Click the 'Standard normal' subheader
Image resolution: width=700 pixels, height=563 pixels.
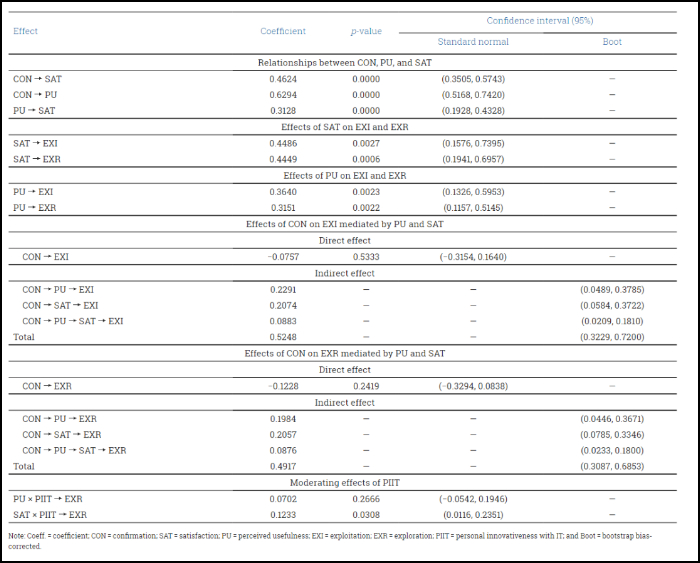[x=473, y=42]
